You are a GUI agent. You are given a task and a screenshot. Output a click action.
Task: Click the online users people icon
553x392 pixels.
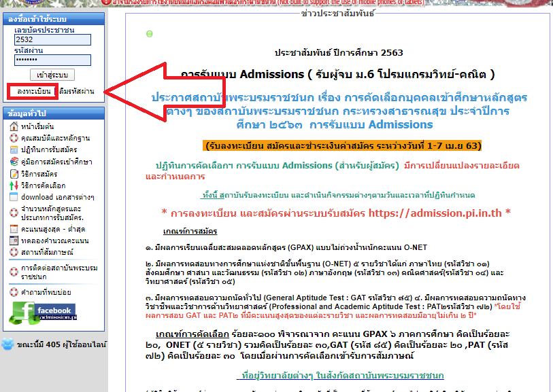tap(7, 344)
